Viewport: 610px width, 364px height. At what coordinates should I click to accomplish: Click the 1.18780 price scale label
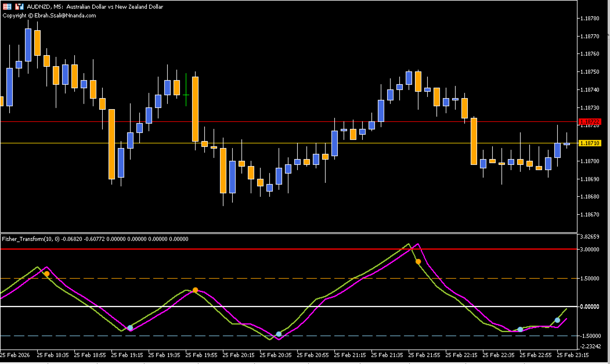pyautogui.click(x=589, y=19)
